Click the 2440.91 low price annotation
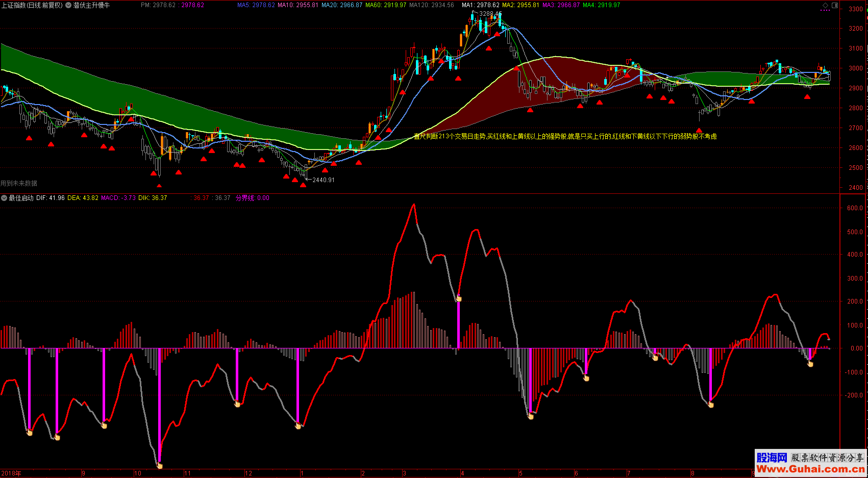The width and height of the screenshot is (868, 478). (x=324, y=180)
